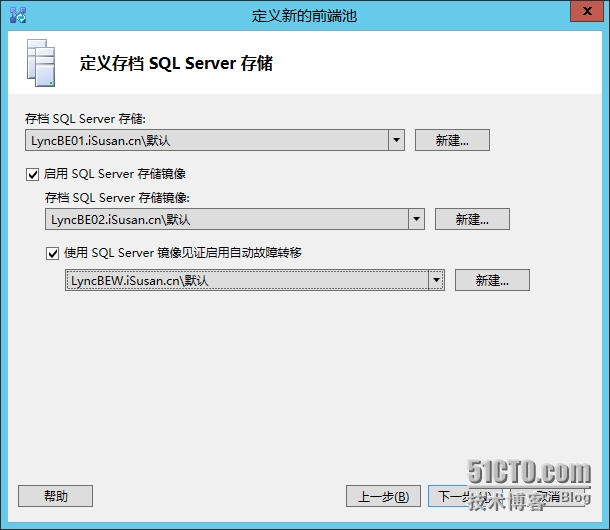The width and height of the screenshot is (610, 530).
Task: Select the LyncBE01.iSusan.cn\默认 combo box field
Action: click(215, 140)
